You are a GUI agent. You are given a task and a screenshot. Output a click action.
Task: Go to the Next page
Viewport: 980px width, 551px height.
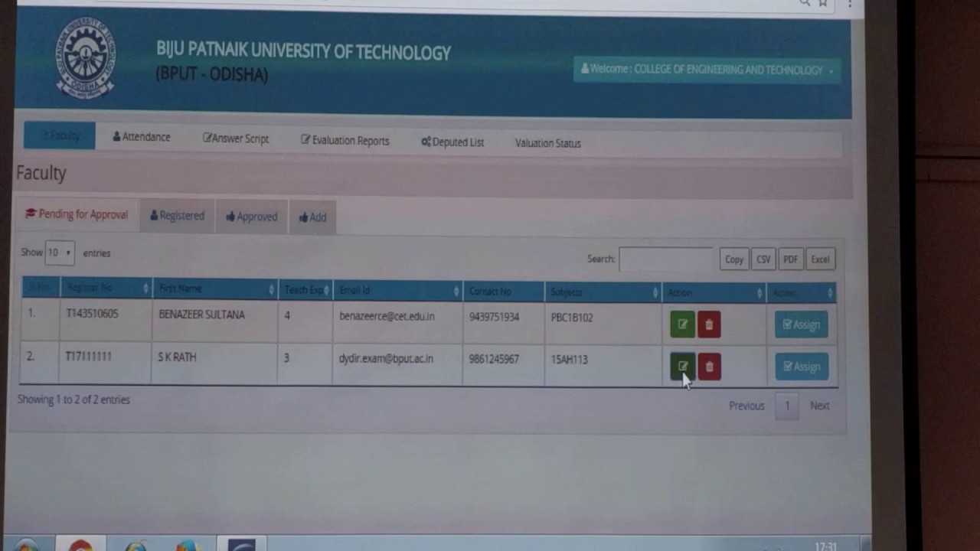tap(819, 406)
